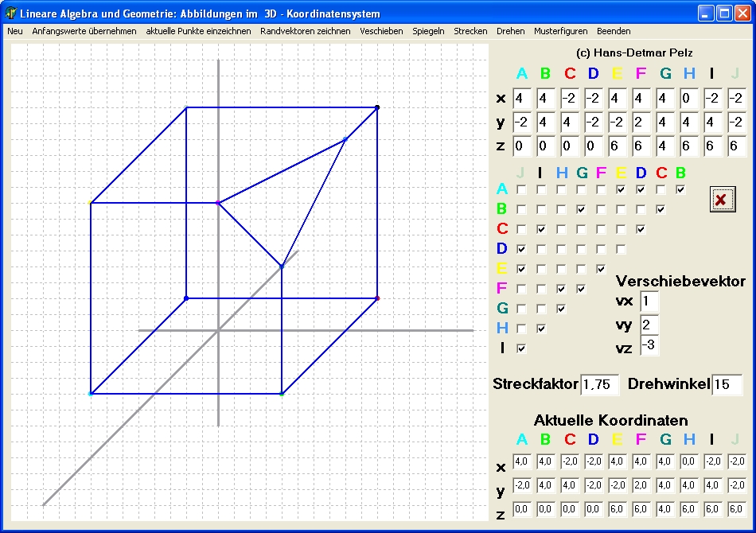Open the Spiegeln menu

click(x=428, y=31)
